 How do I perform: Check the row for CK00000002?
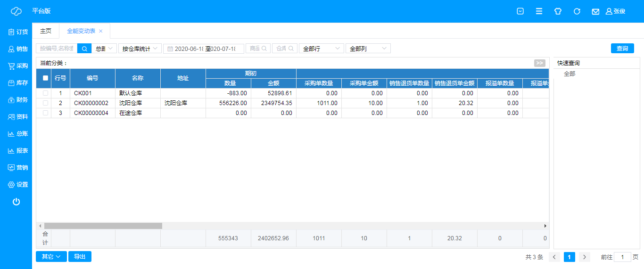point(46,103)
